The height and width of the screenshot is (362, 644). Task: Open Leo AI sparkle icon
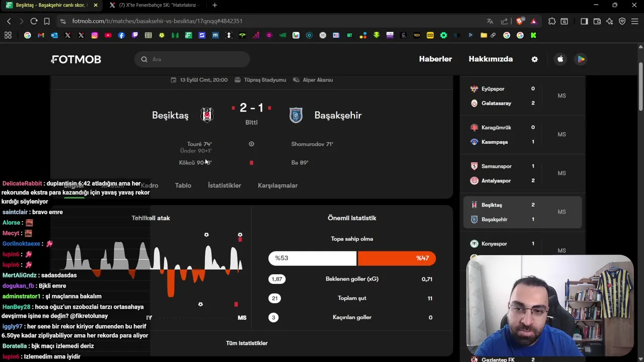[x=610, y=21]
